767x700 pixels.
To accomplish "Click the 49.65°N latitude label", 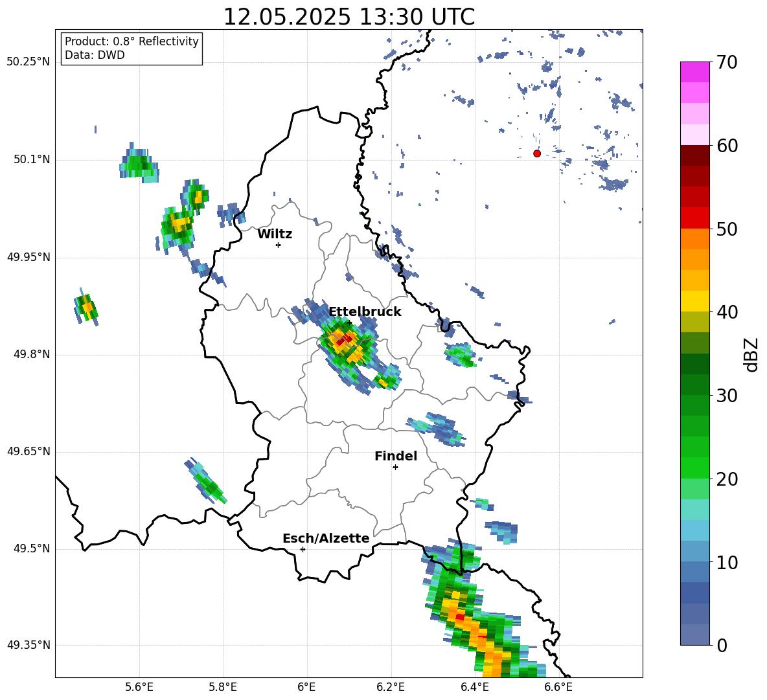I will pyautogui.click(x=29, y=451).
